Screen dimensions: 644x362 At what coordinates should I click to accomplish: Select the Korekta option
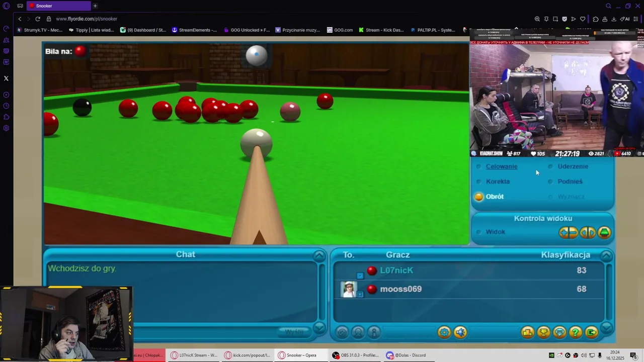[x=498, y=182]
